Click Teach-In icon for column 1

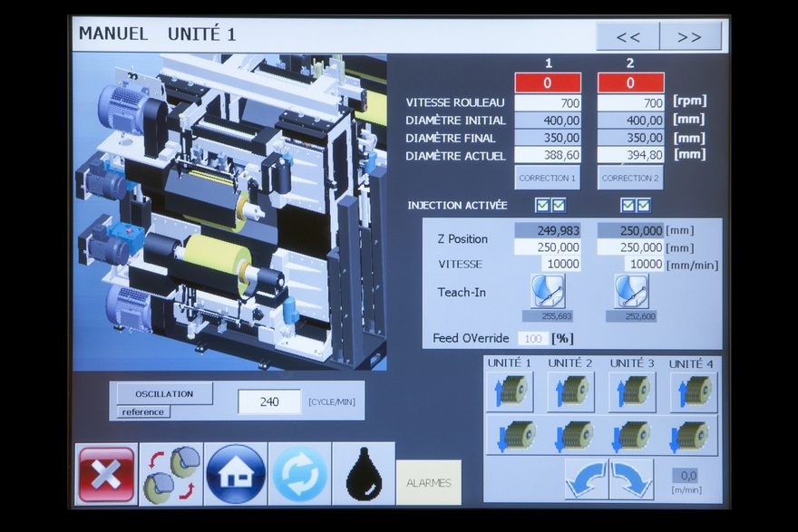click(x=548, y=292)
